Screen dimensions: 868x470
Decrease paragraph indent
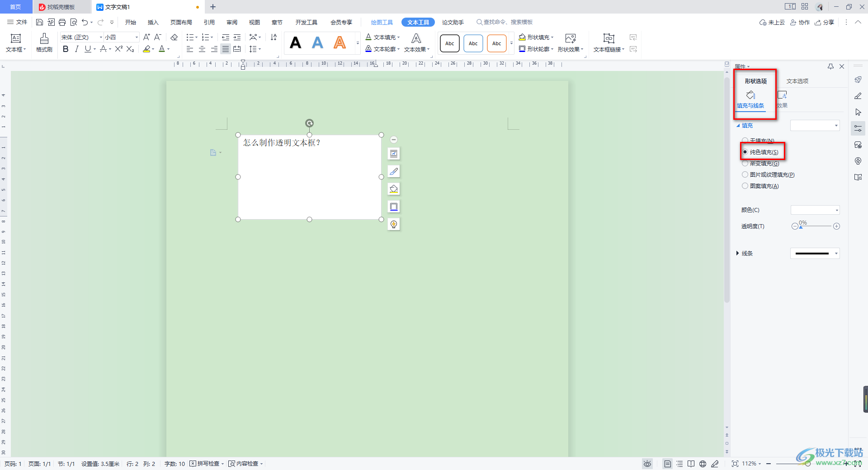tap(226, 37)
